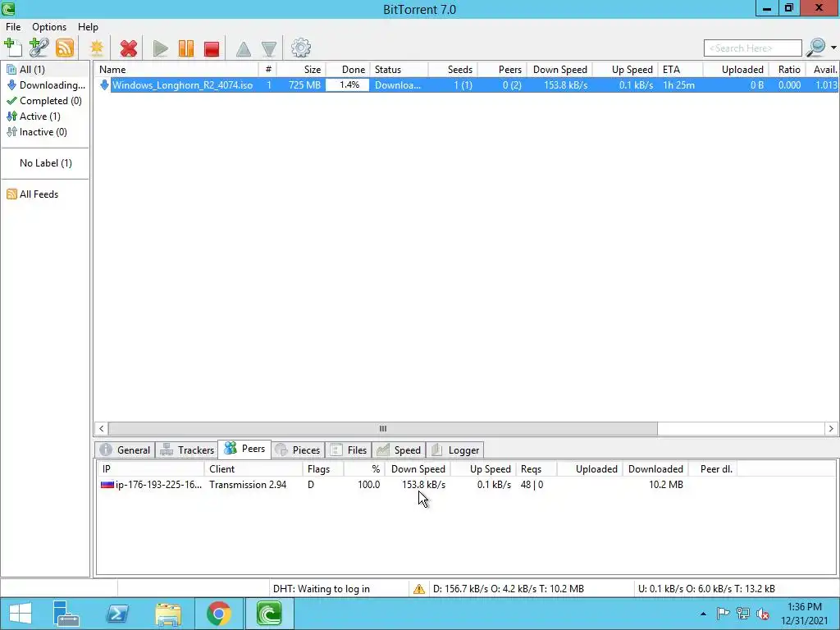Switch to the General tab
The height and width of the screenshot is (630, 840).
pos(126,450)
